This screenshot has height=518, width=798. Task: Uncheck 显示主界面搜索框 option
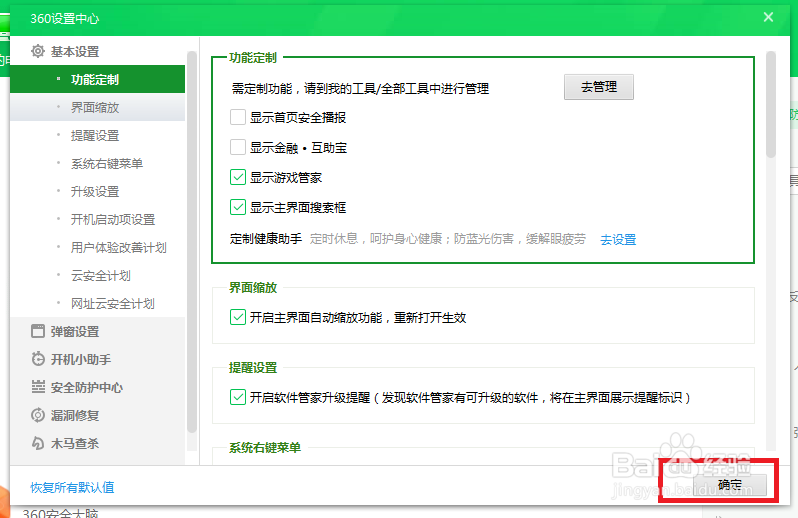(x=238, y=207)
